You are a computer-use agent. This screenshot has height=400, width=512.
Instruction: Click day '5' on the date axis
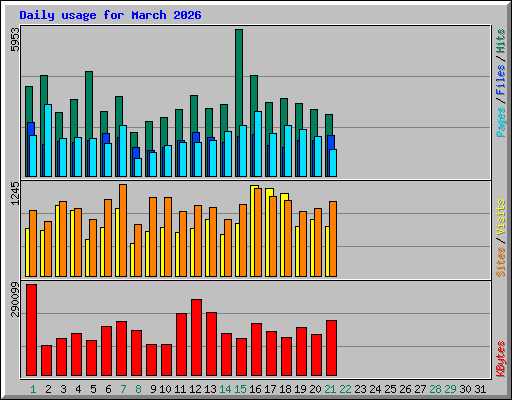click(93, 389)
